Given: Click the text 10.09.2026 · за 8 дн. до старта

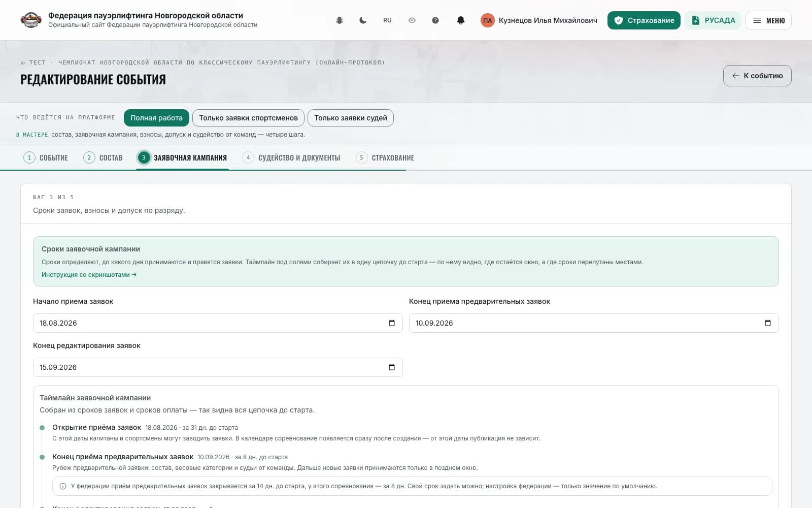Looking at the screenshot, I should pos(243,457).
